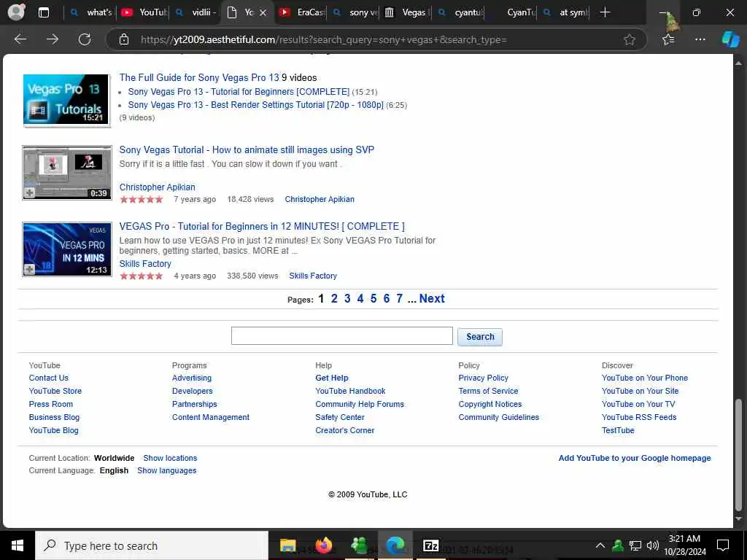
Task: Open Get Help footer link
Action: point(332,378)
